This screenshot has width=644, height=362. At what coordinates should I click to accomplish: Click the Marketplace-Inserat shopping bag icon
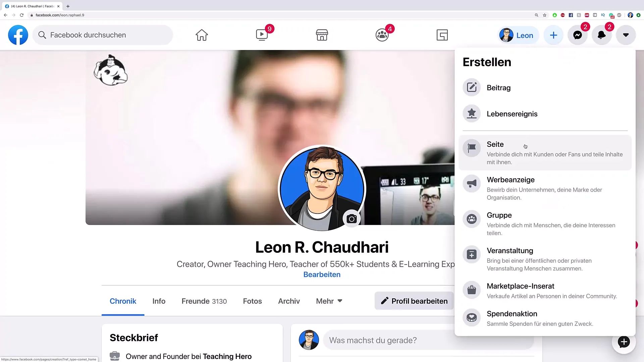(472, 290)
